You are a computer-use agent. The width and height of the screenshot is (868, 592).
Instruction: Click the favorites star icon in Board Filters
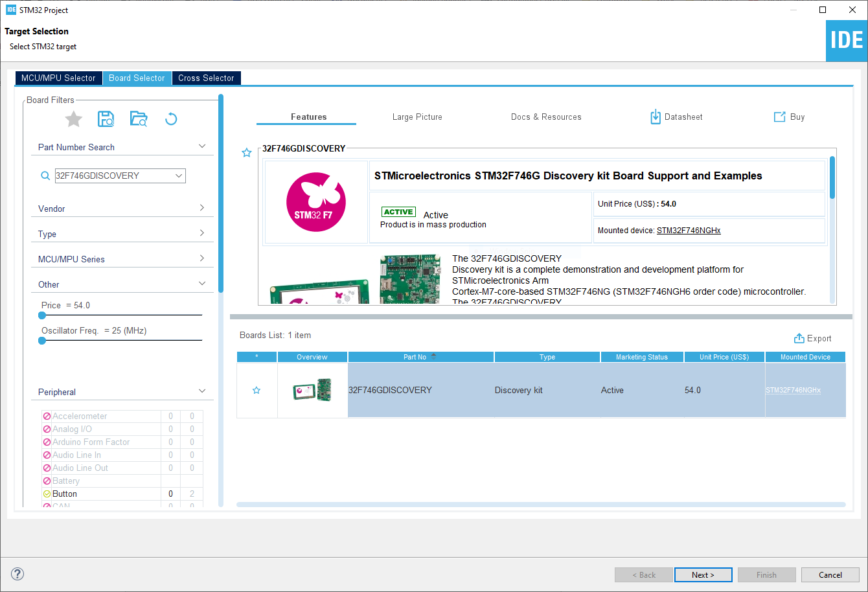74,119
